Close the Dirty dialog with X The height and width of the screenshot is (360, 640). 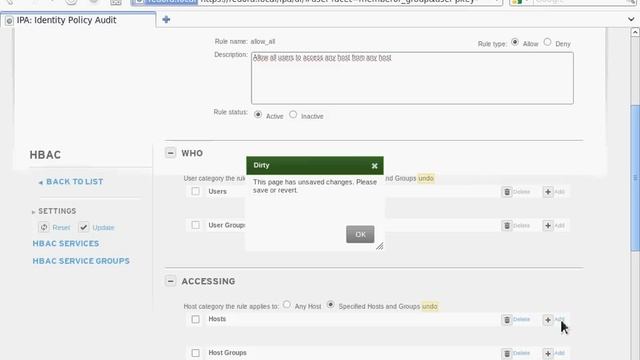pos(374,166)
